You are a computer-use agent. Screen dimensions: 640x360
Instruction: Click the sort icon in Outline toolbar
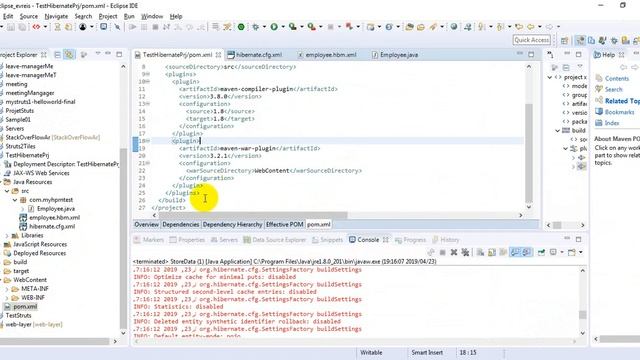point(554,67)
